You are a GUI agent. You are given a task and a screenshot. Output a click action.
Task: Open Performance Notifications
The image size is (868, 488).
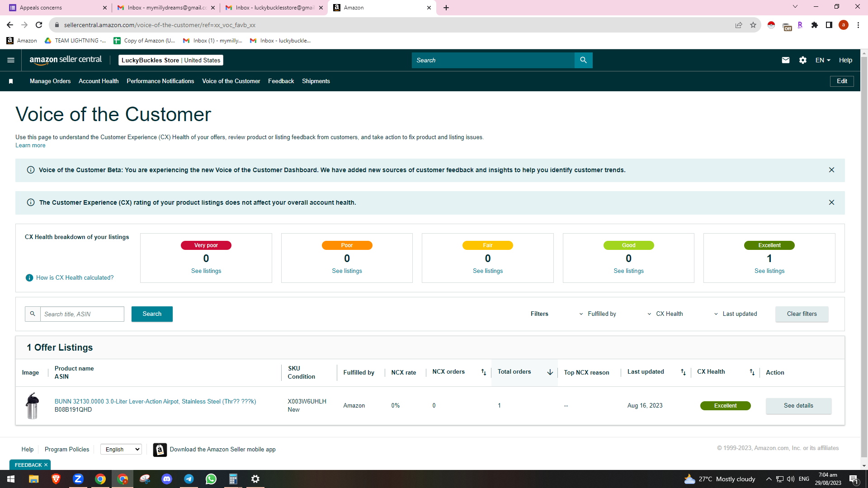point(160,81)
